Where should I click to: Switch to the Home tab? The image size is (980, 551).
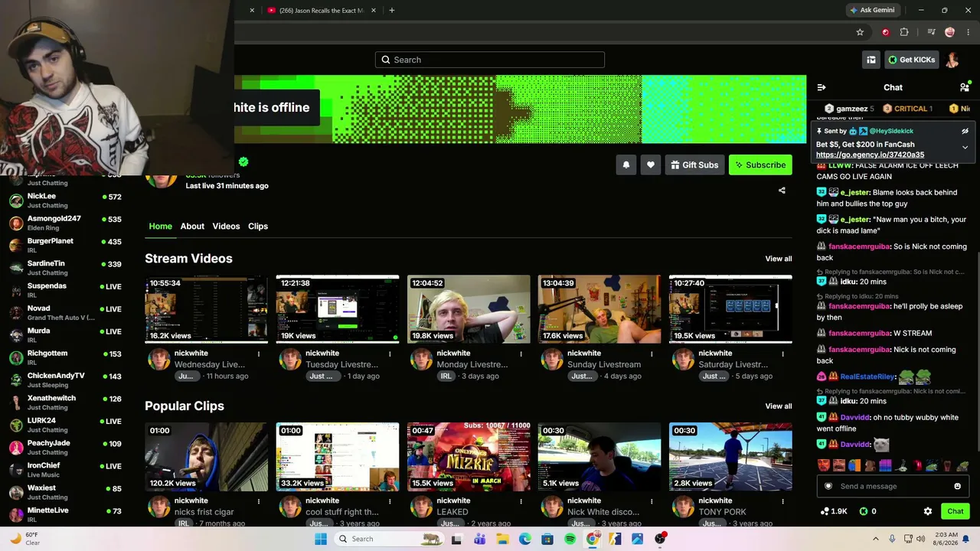click(x=160, y=227)
